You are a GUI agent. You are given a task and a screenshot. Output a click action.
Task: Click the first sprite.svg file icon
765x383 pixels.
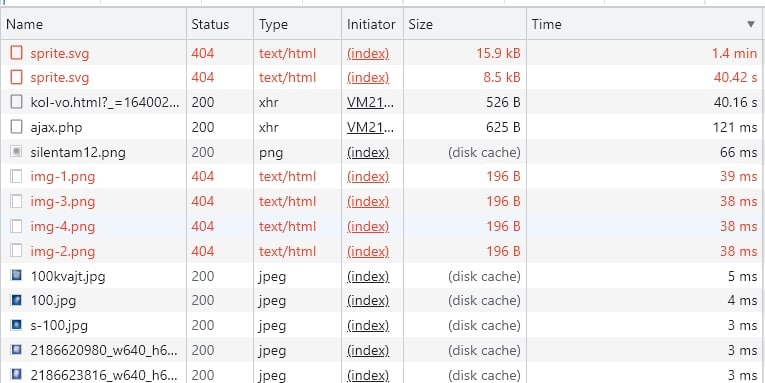17,53
